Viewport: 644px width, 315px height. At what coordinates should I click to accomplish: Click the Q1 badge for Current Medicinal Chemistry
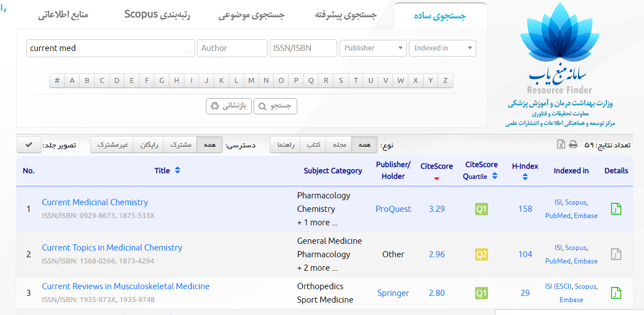[481, 209]
